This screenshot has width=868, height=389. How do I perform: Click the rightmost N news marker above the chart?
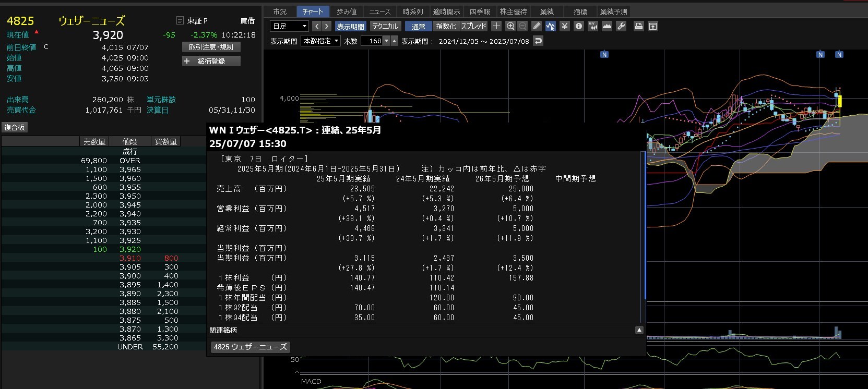pyautogui.click(x=839, y=54)
